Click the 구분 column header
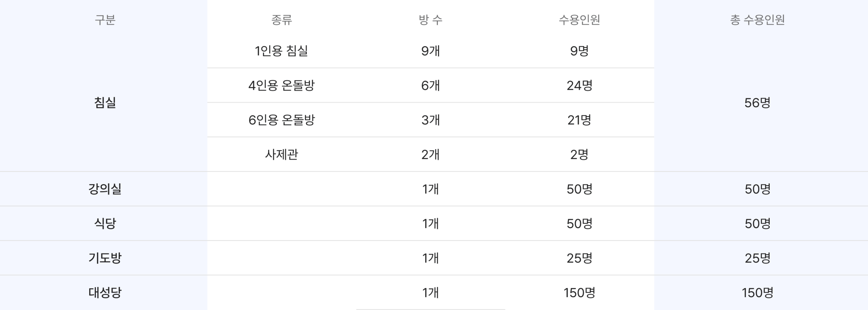 [x=105, y=20]
